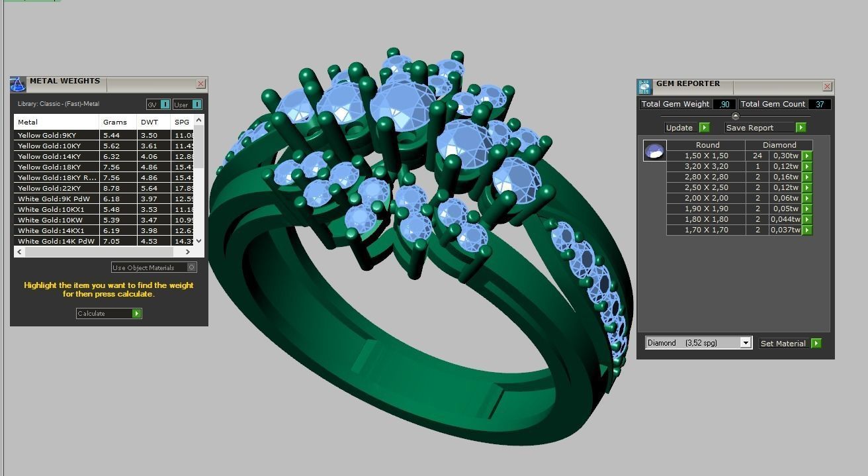Click the metal list scroll-up arrow
Image resolution: width=868 pixels, height=476 pixels.
tap(199, 120)
